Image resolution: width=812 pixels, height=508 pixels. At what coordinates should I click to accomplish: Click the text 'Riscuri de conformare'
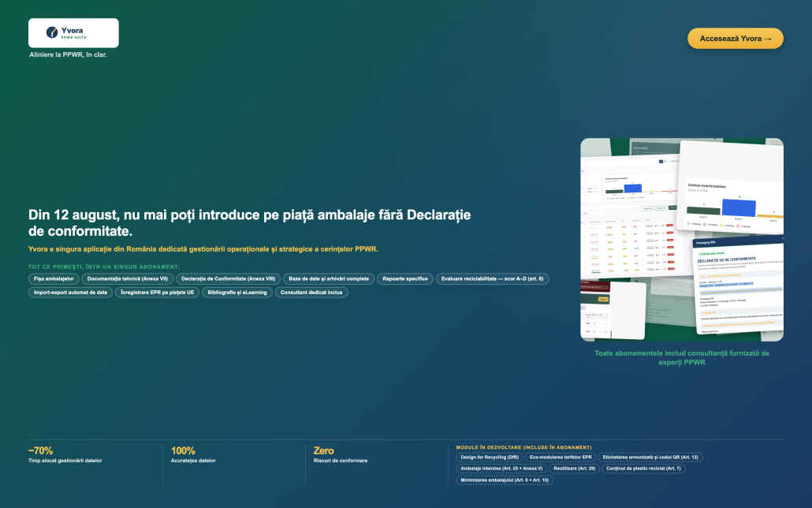click(341, 461)
